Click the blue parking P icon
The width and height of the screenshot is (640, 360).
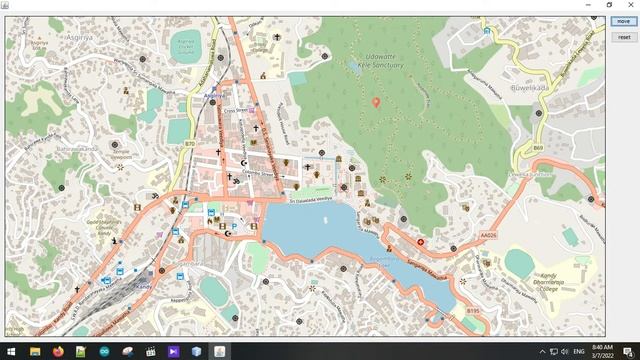[234, 226]
